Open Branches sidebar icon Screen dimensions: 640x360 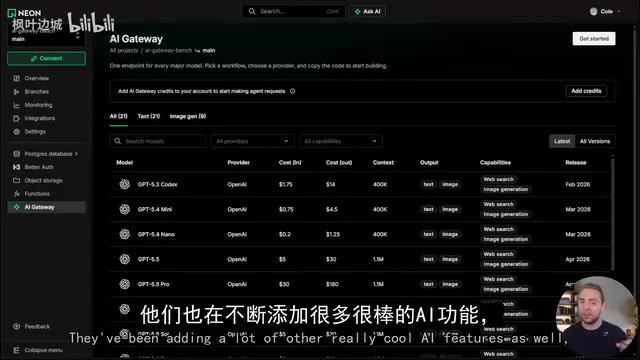(x=16, y=92)
